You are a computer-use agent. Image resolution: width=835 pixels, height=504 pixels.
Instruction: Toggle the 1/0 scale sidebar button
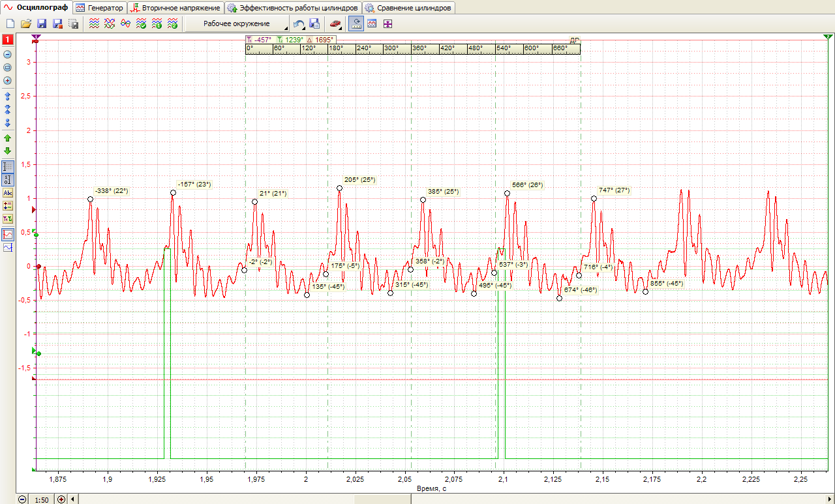[x=8, y=180]
